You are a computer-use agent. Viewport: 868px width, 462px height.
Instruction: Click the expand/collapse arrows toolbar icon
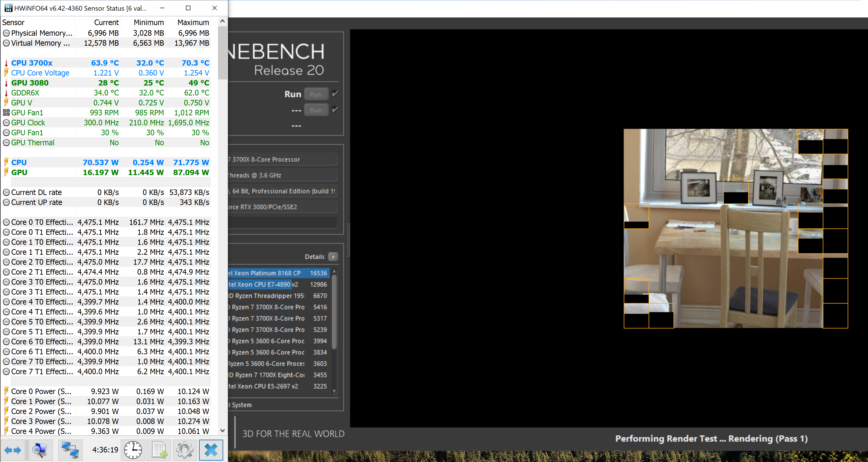(x=13, y=450)
